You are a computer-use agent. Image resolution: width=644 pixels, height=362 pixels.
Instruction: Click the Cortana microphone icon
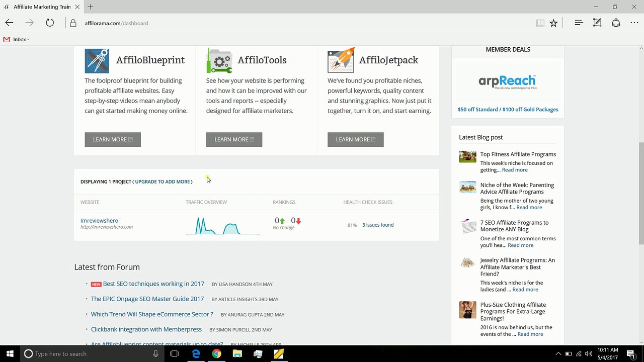pyautogui.click(x=156, y=353)
